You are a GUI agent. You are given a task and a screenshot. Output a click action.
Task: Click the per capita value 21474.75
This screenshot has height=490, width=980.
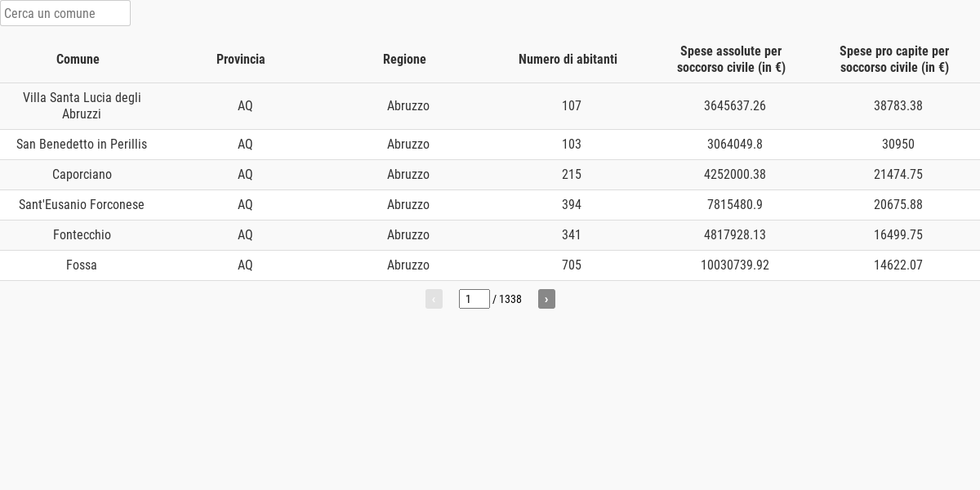tap(898, 175)
